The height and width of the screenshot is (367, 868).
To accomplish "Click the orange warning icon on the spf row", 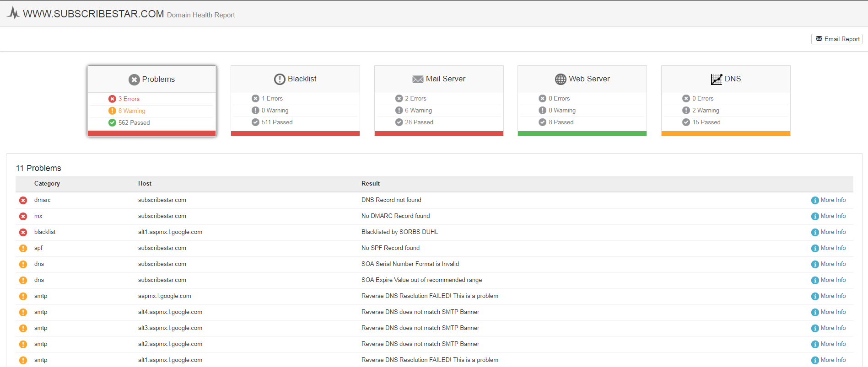I will (23, 248).
